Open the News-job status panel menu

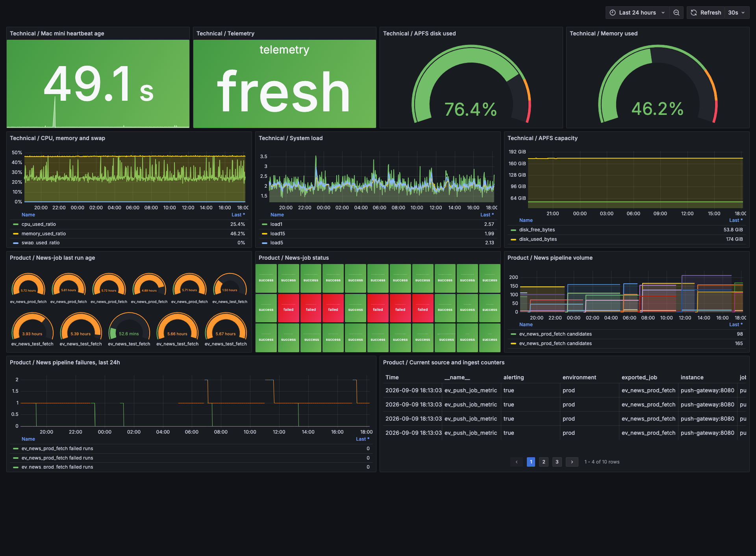coord(294,258)
